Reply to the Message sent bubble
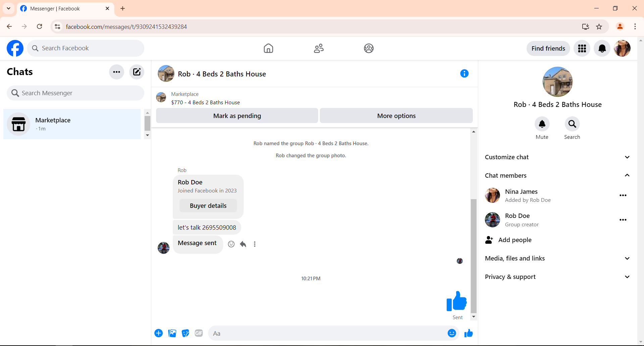This screenshot has height=346, width=644. pyautogui.click(x=243, y=244)
